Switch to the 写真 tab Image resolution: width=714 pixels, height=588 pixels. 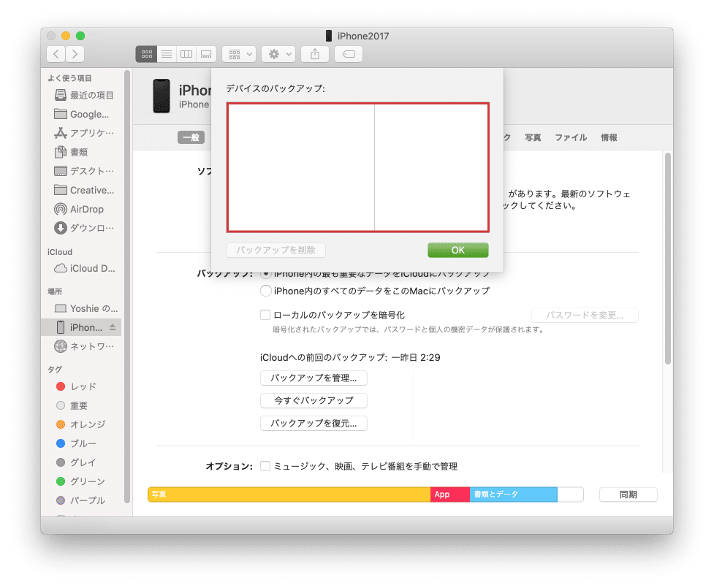point(533,137)
